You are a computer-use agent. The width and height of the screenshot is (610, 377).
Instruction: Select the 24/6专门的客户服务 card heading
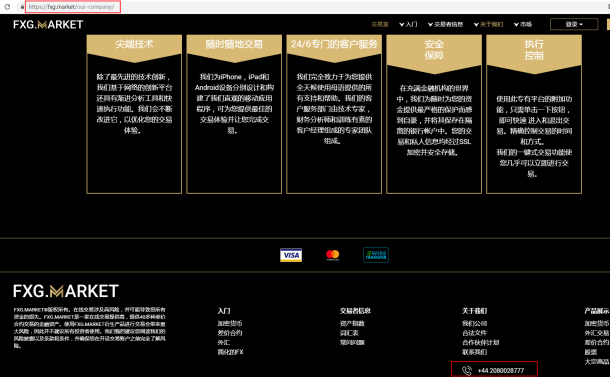(x=334, y=44)
